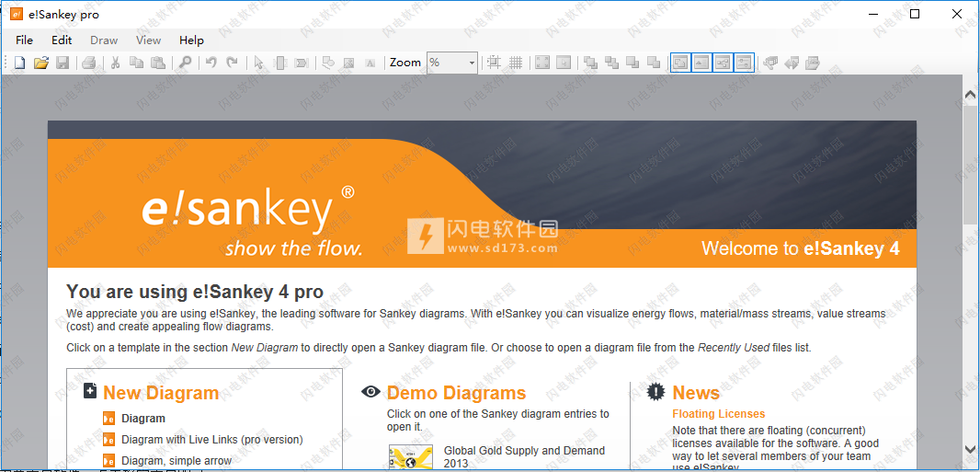The width and height of the screenshot is (980, 472).
Task: Click the magnifier find icon
Action: pyautogui.click(x=185, y=63)
